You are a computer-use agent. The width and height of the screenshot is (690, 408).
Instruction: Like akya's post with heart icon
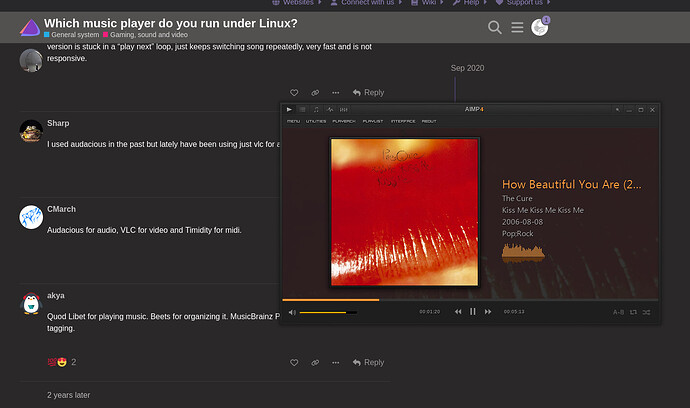294,363
